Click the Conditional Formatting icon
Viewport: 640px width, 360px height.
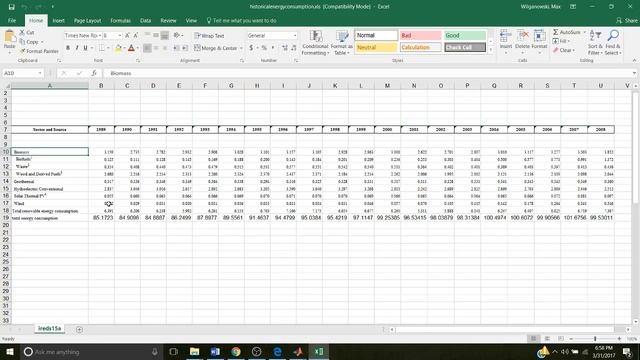point(316,37)
